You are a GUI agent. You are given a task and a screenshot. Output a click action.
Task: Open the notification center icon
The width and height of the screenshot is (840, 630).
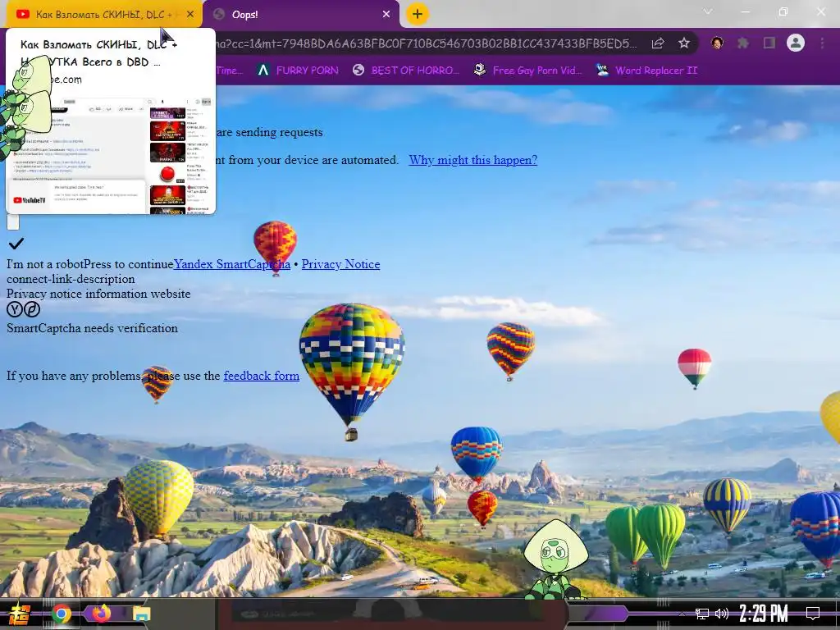[x=813, y=614]
